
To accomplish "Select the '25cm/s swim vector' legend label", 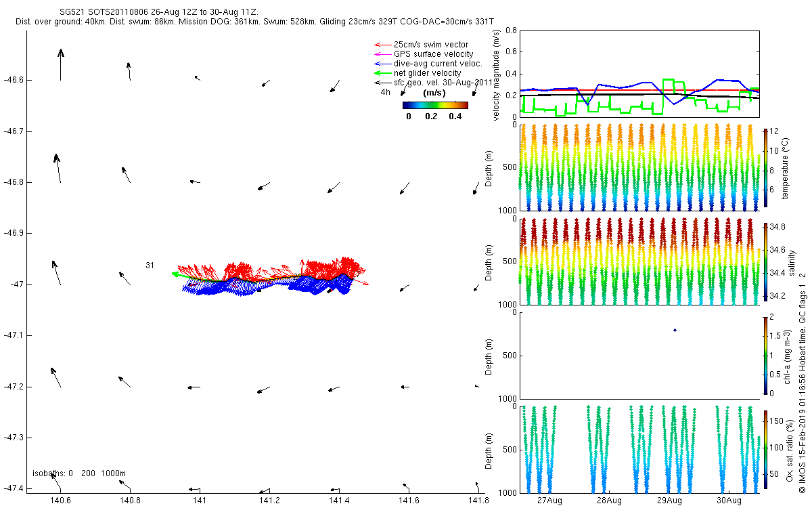I will pos(430,45).
